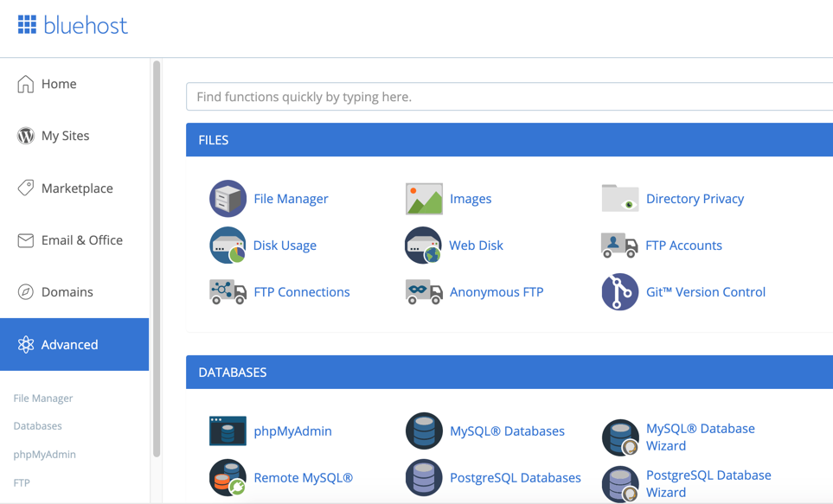Click the bluehost wordmark text
833x504 pixels.
pyautogui.click(x=86, y=25)
